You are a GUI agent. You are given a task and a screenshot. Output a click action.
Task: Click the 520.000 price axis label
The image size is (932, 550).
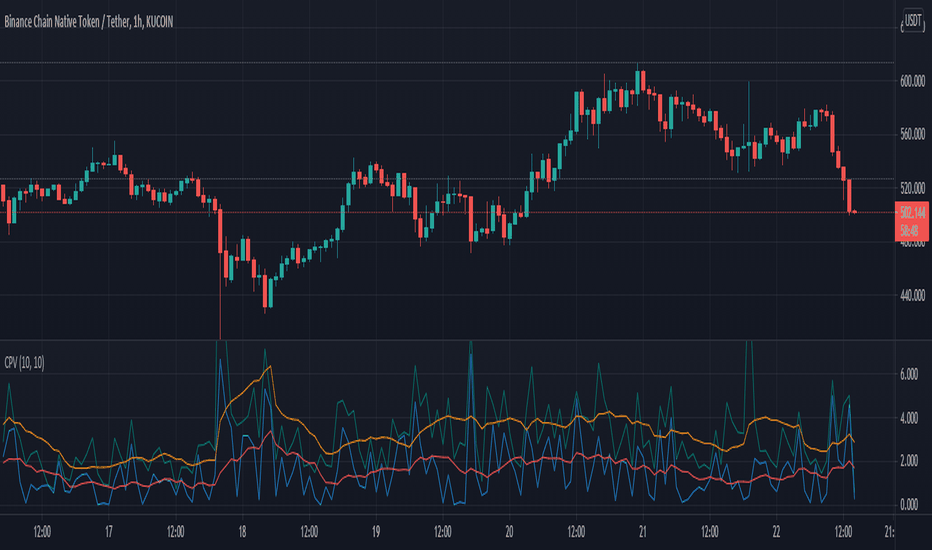click(x=912, y=188)
